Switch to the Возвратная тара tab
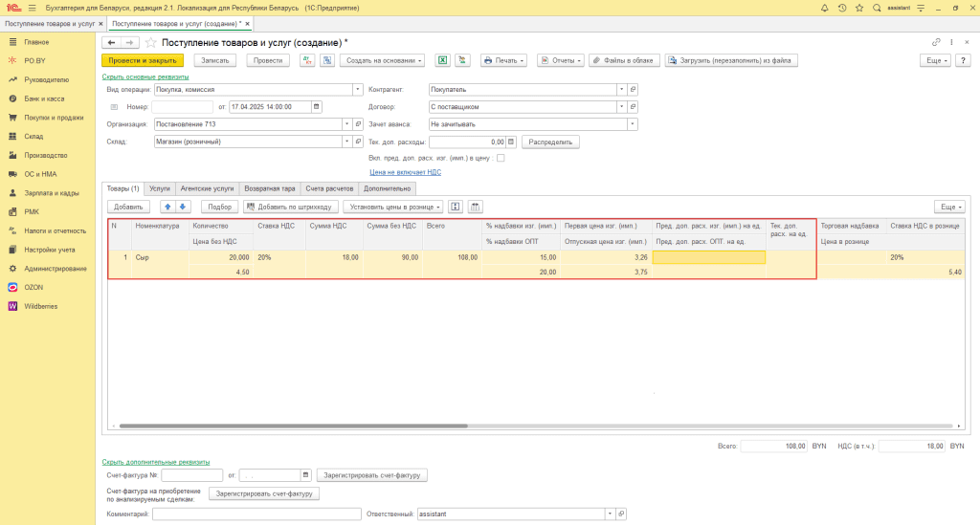This screenshot has height=525, width=980. point(269,188)
